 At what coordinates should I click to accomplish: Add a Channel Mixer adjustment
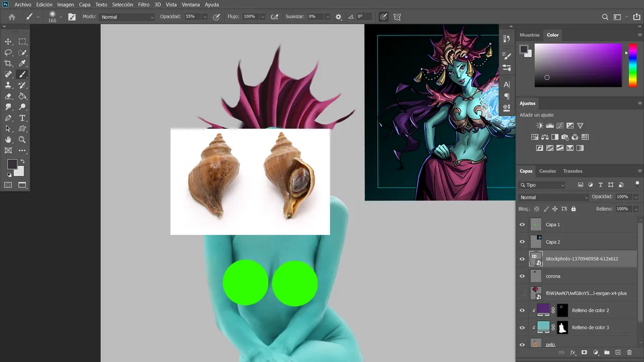coord(575,137)
